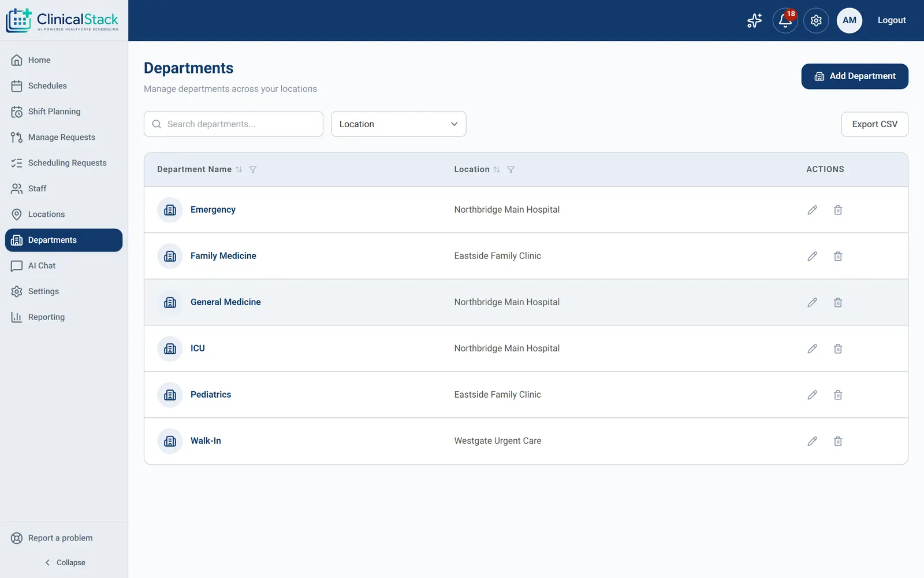This screenshot has height=578, width=924.
Task: Open the AI sparkle assistant icon
Action: [x=754, y=20]
